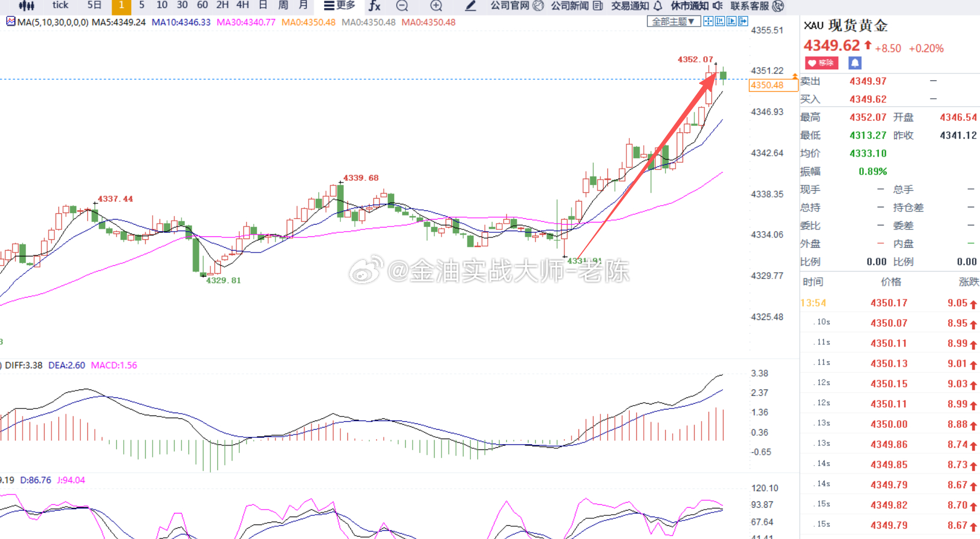Click the second chart layout icon beside 全部主题
This screenshot has height=539, width=980.
coord(720,21)
